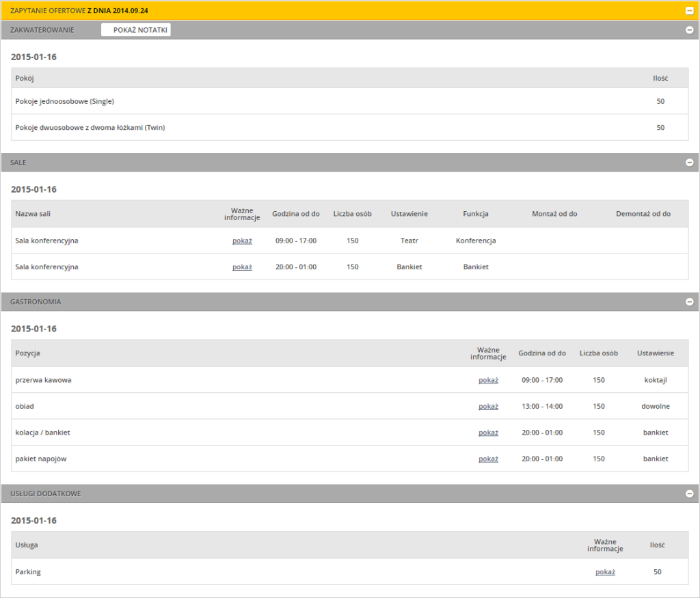700x598 pixels.
Task: Click the Montaż od do column header
Action: 554,214
